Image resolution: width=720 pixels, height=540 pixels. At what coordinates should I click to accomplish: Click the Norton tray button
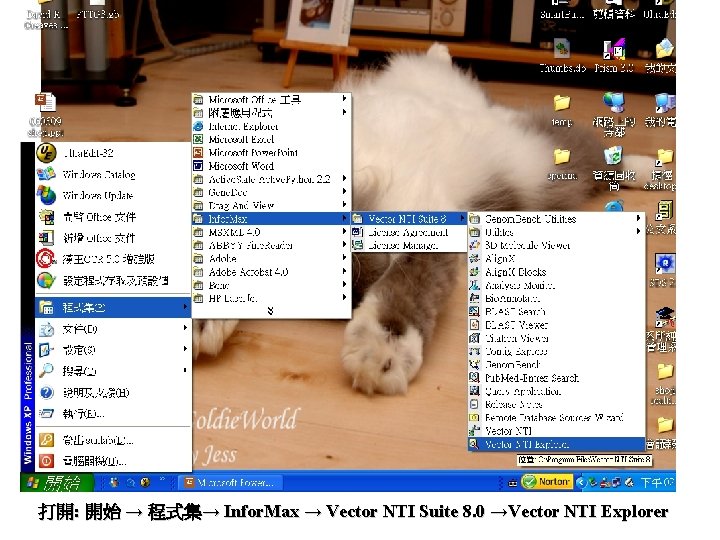547,482
